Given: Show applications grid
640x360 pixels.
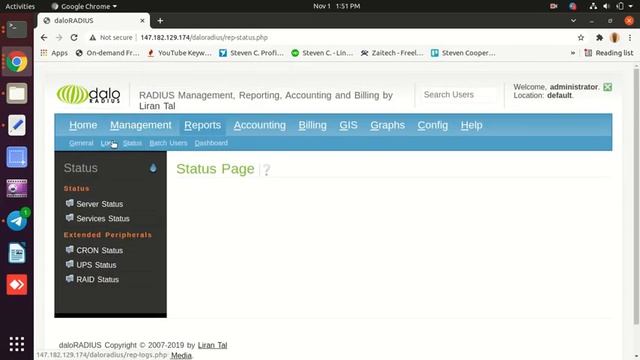Looking at the screenshot, I should (17, 344).
